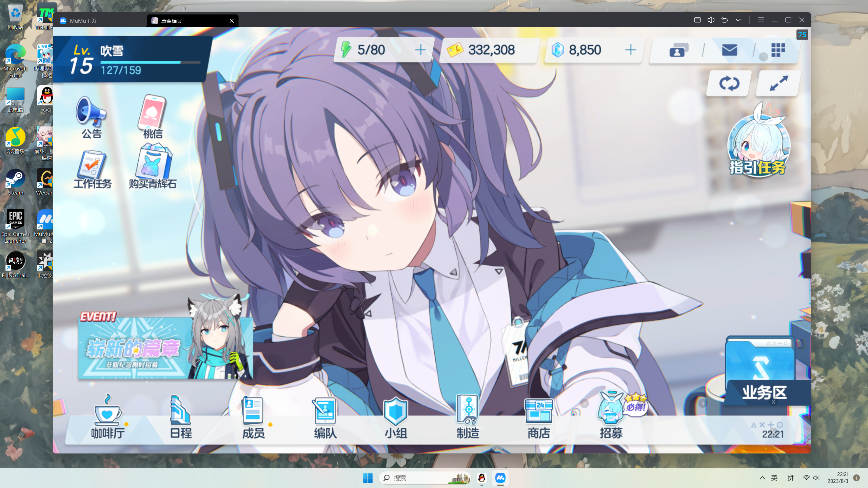This screenshot has height=488, width=868.
Task: Open the QQ音乐 desktop shortcut
Action: point(16,141)
